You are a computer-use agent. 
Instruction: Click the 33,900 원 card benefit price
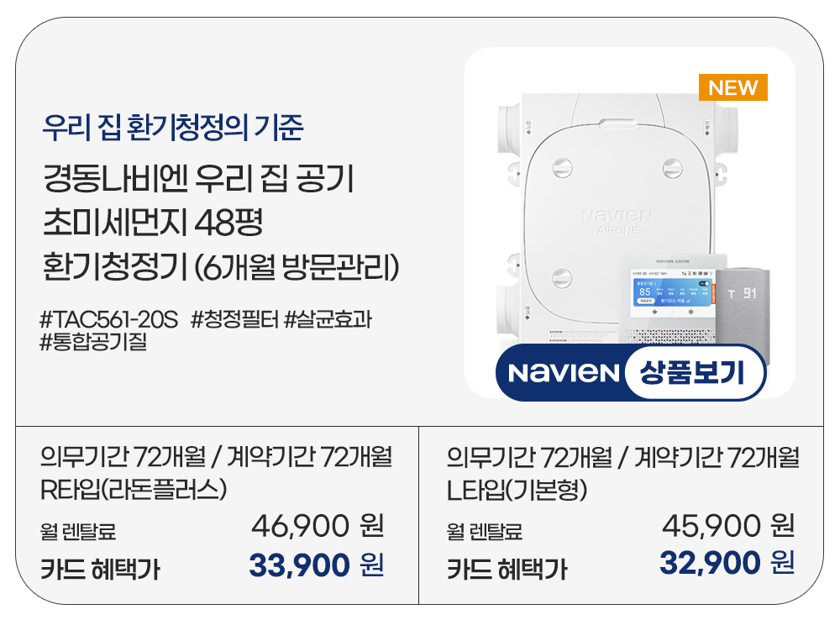[316, 565]
